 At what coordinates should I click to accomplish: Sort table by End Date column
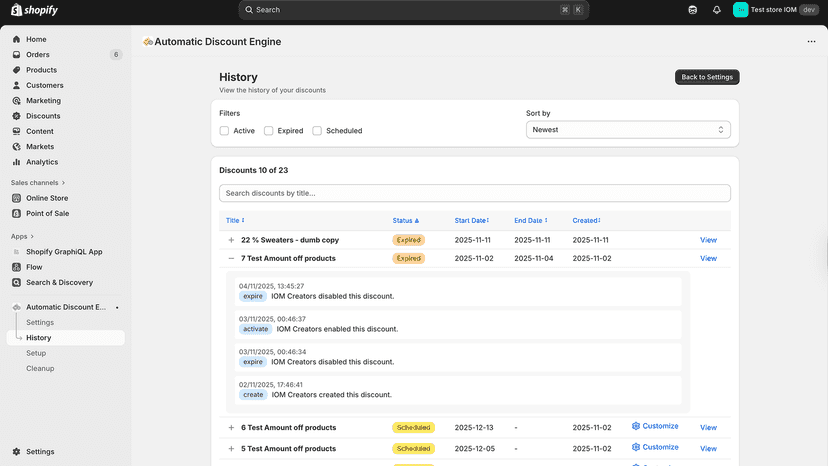tap(531, 220)
